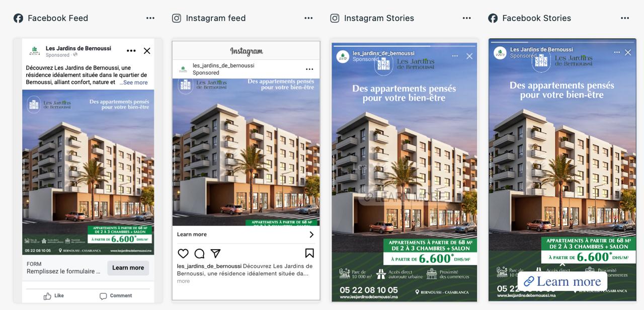The image size is (644, 310).
Task: Click the Facebook logo beside Facebook Feed
Action: [18, 18]
